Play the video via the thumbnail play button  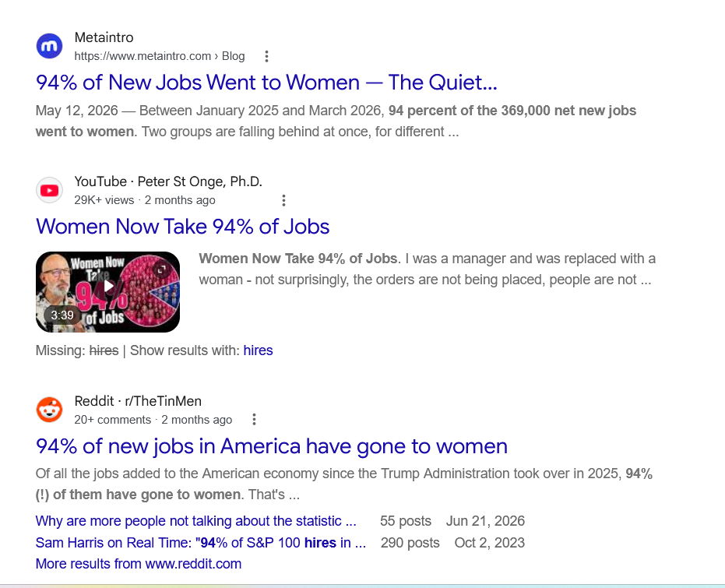point(108,286)
